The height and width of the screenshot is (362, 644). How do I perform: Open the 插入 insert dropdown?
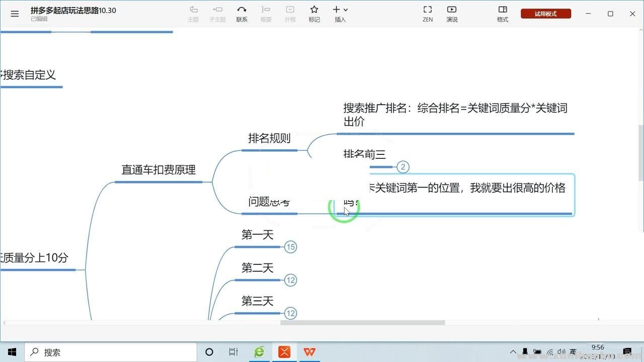[x=341, y=13]
